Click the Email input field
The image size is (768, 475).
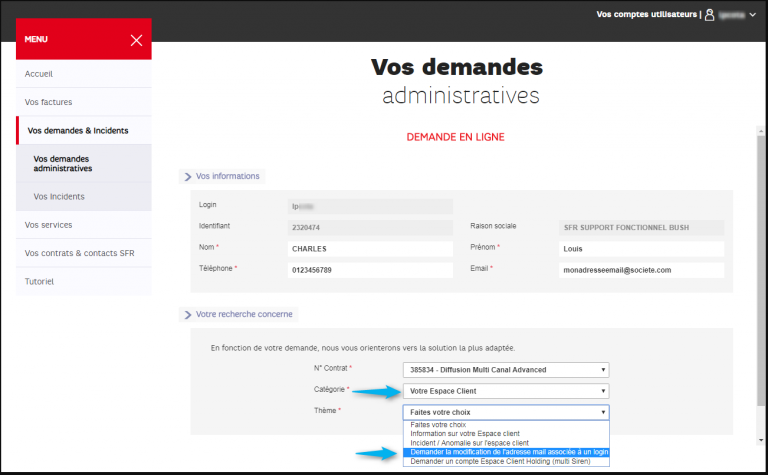point(640,270)
